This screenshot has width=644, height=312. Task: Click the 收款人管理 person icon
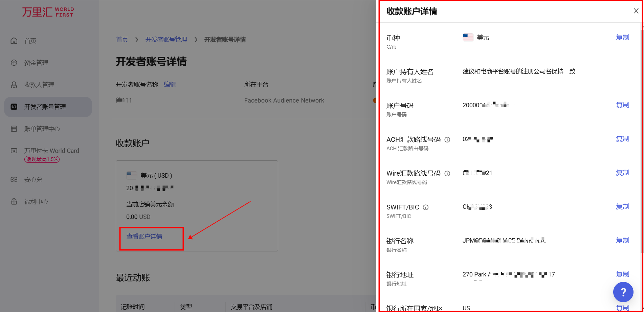14,85
